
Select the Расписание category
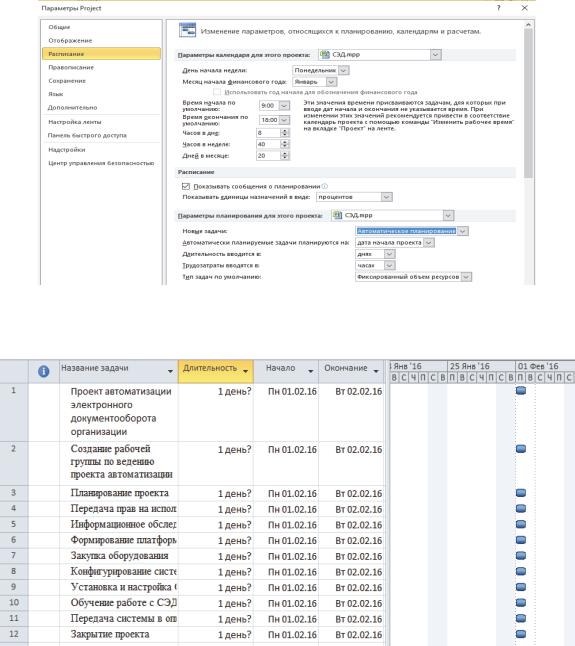pyautogui.click(x=101, y=54)
